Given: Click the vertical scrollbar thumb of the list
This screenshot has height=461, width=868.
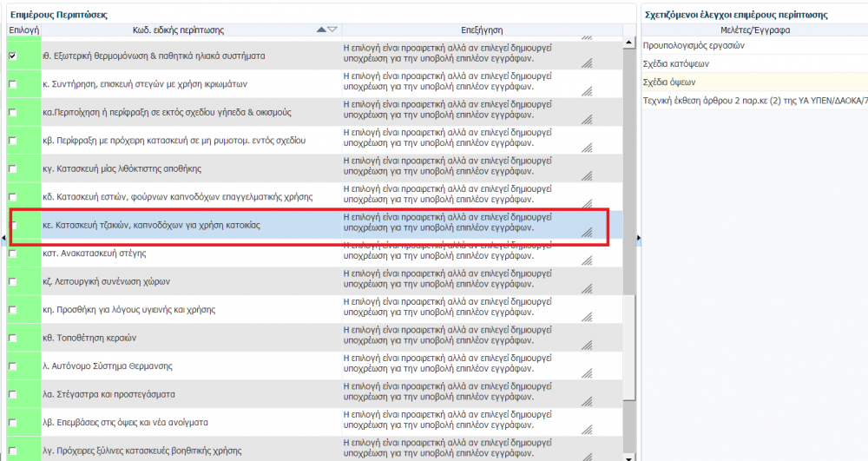Looking at the screenshot, I should (628, 165).
